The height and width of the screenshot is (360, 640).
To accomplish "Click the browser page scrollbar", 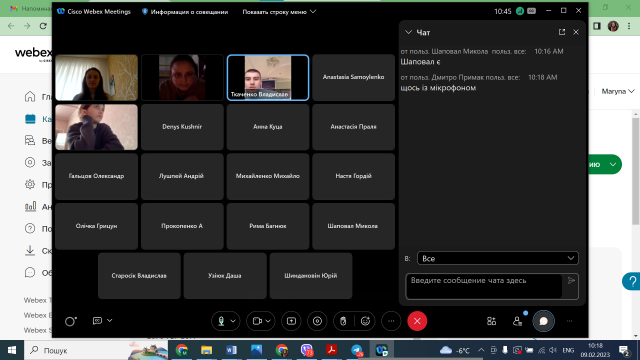I will pyautogui.click(x=636, y=171).
